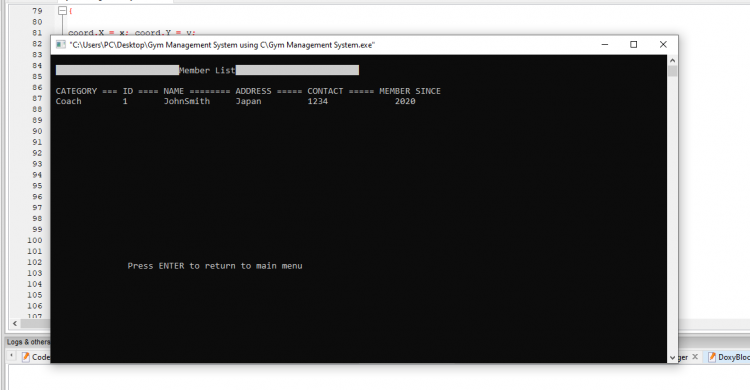Screen dimensions: 750x390
Task: Click the editor horizontal scrollbar left arrow
Action: [15, 323]
